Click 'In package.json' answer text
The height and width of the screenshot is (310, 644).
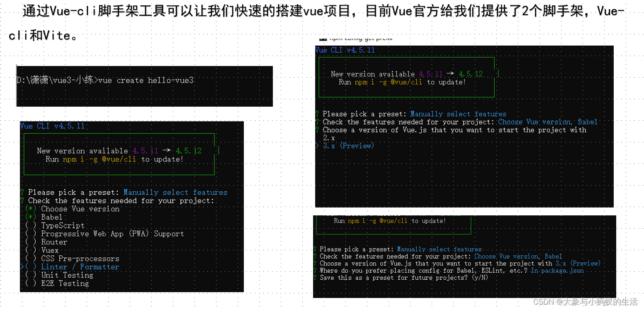click(x=557, y=271)
